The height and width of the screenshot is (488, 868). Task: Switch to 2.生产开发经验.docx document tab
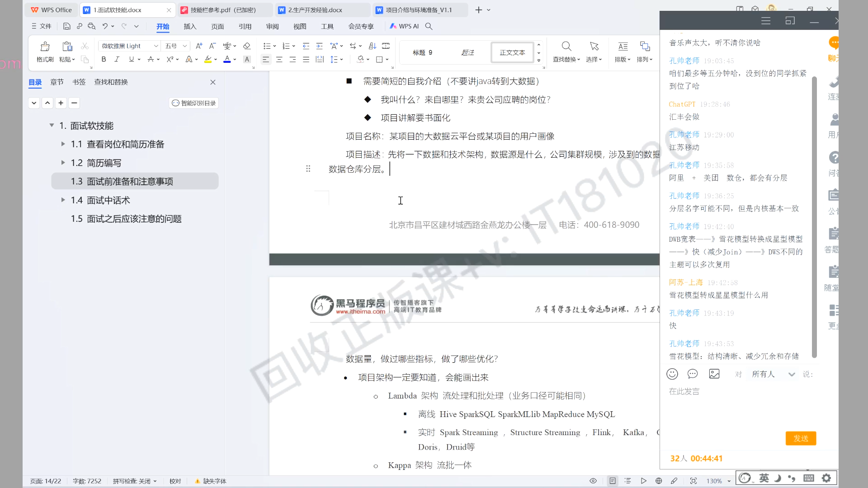315,10
